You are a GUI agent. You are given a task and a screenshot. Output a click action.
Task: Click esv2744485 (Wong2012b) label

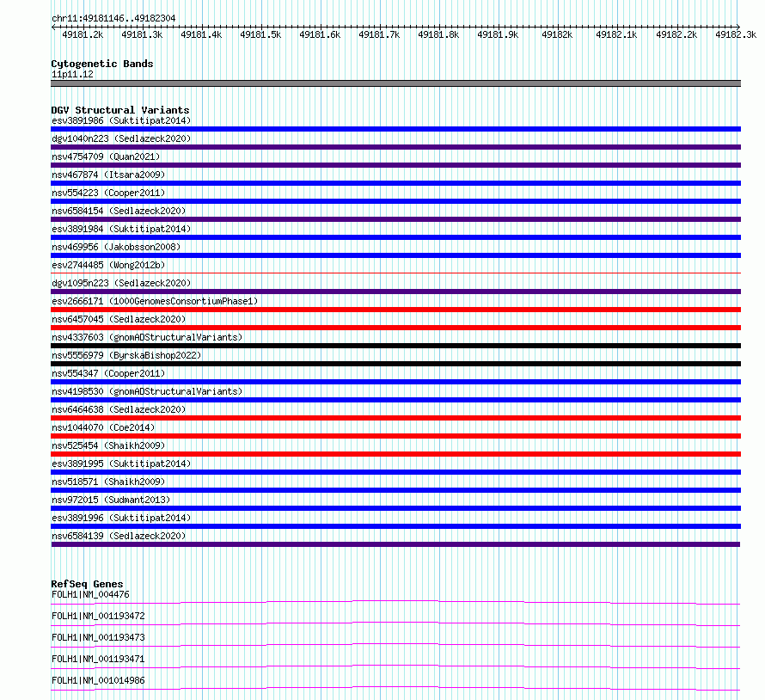[108, 265]
